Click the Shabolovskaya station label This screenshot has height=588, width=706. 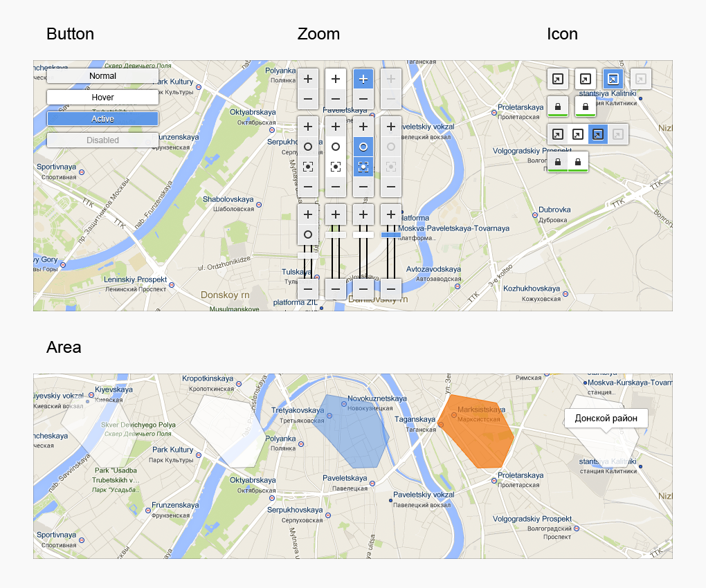click(228, 199)
